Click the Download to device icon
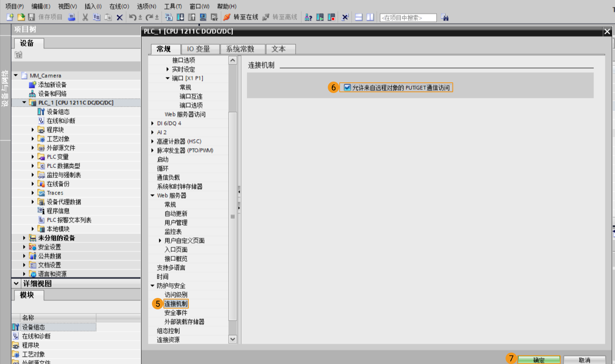615x364 pixels. point(180,17)
